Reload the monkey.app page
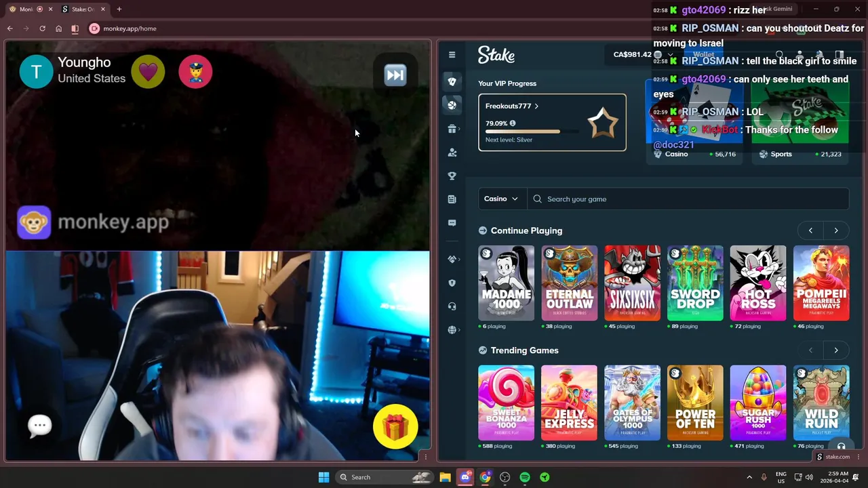The width and height of the screenshot is (868, 488). tap(42, 28)
